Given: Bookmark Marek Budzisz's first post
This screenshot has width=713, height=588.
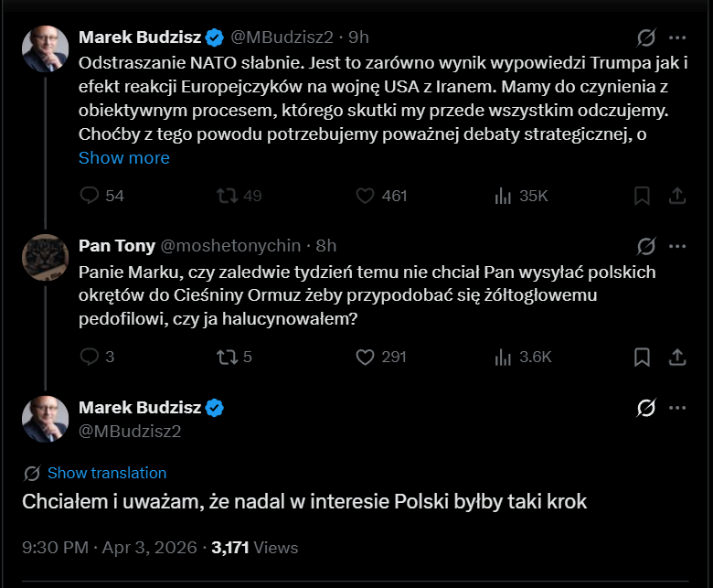Looking at the screenshot, I should 643,196.
